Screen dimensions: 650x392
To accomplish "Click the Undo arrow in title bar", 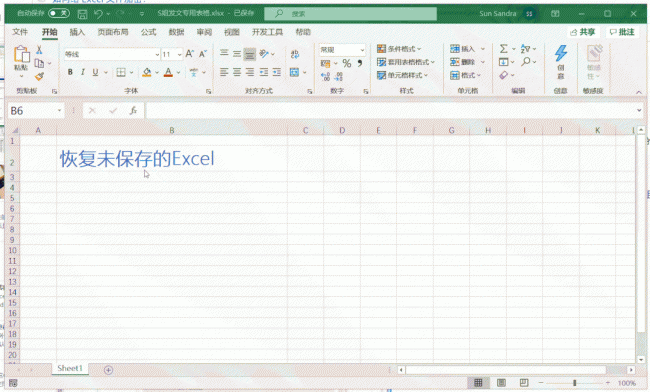I will coord(98,14).
